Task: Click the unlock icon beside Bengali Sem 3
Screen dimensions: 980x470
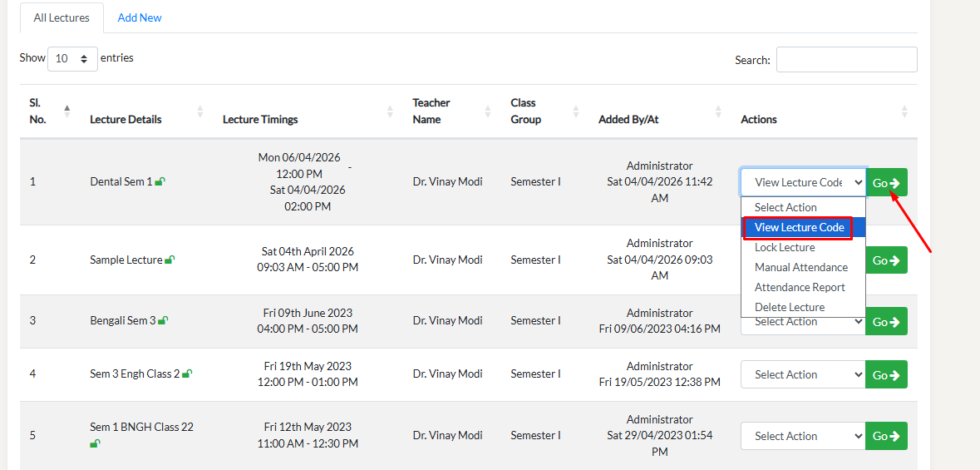Action: pos(163,321)
